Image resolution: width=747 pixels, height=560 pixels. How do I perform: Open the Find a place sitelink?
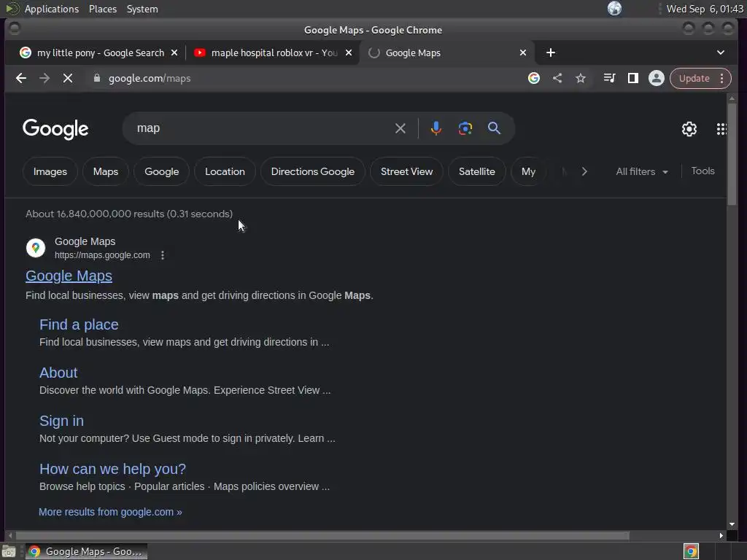pos(79,324)
